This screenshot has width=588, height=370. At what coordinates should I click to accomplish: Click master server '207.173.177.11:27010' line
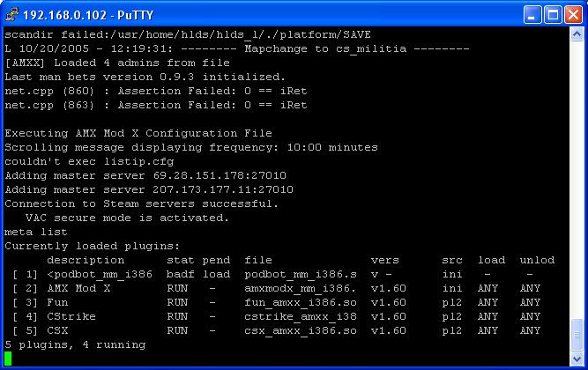[149, 189]
